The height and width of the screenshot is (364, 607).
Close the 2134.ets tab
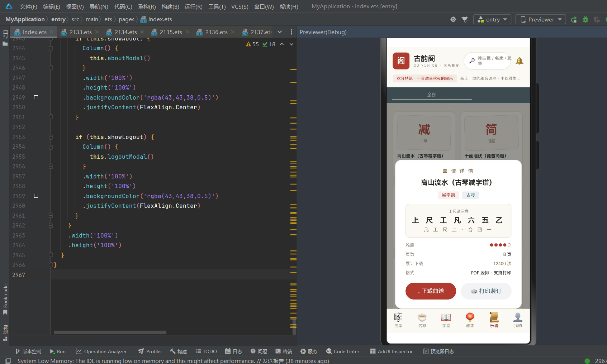pyautogui.click(x=142, y=32)
